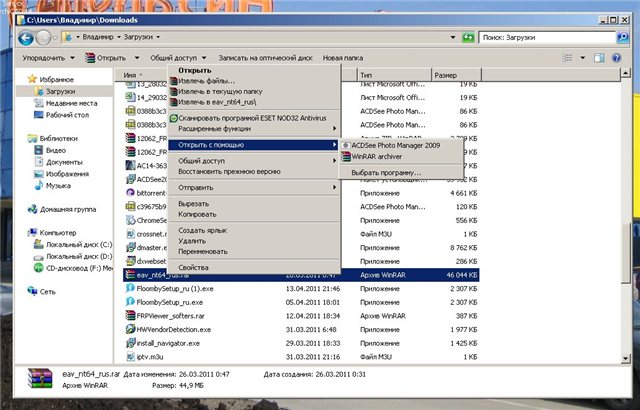The height and width of the screenshot is (410, 640).
Task: Sort by the Имя column header
Action: [x=129, y=75]
